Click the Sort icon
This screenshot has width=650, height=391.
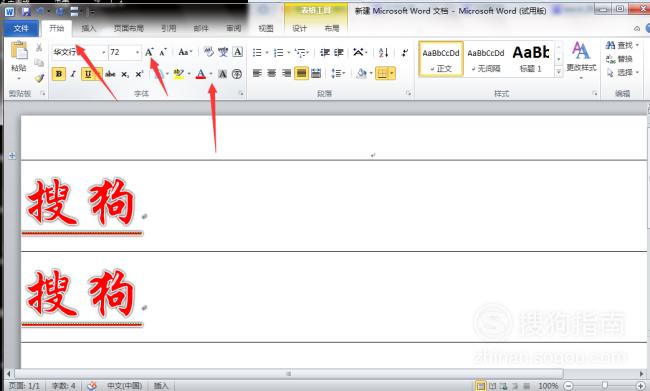pos(383,52)
